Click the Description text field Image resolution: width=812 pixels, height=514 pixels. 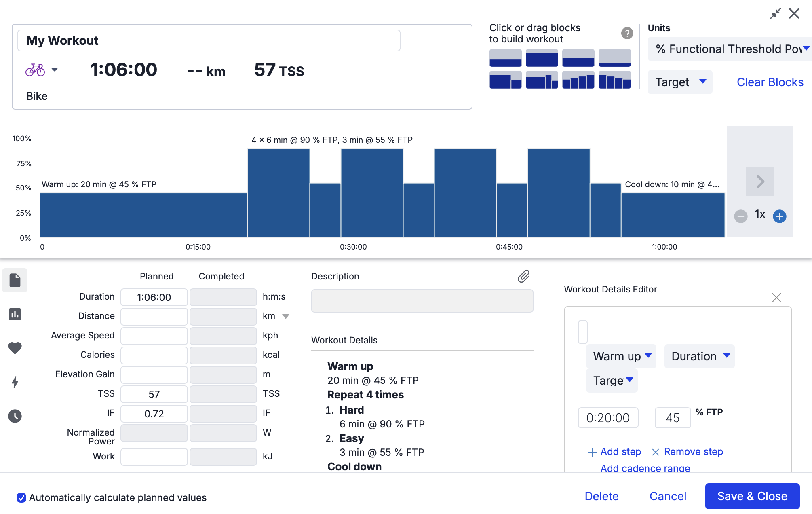422,301
